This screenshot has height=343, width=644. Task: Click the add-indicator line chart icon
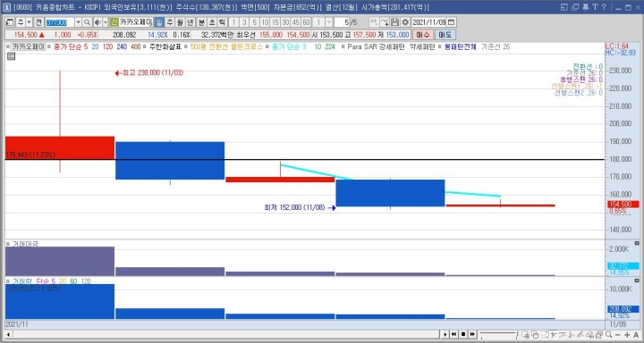tap(385, 22)
